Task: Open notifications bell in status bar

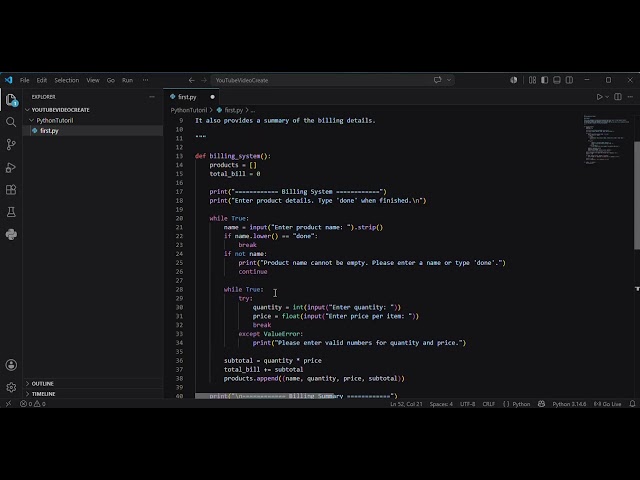Action: coord(632,404)
